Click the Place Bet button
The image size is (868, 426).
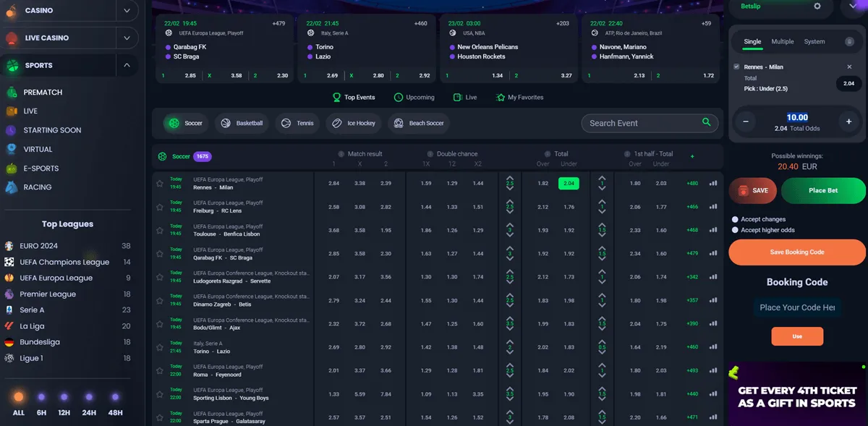[823, 192]
